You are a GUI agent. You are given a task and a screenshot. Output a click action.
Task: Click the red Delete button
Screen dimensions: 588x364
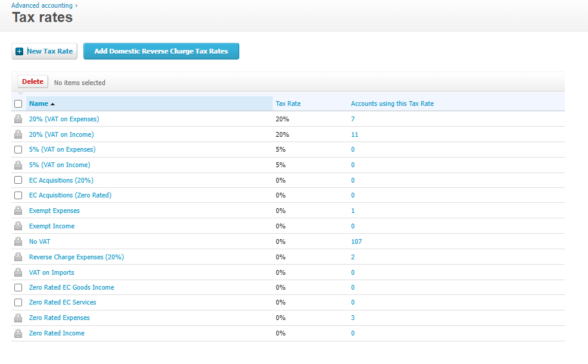tap(33, 81)
